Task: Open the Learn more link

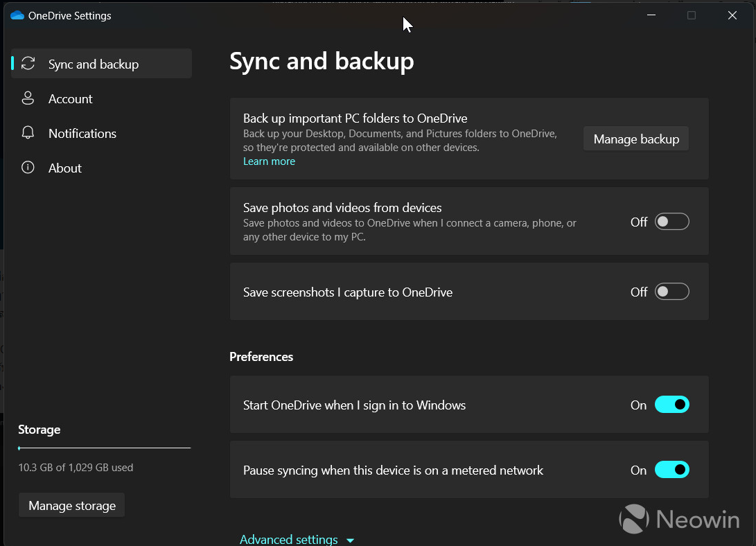Action: click(x=269, y=161)
